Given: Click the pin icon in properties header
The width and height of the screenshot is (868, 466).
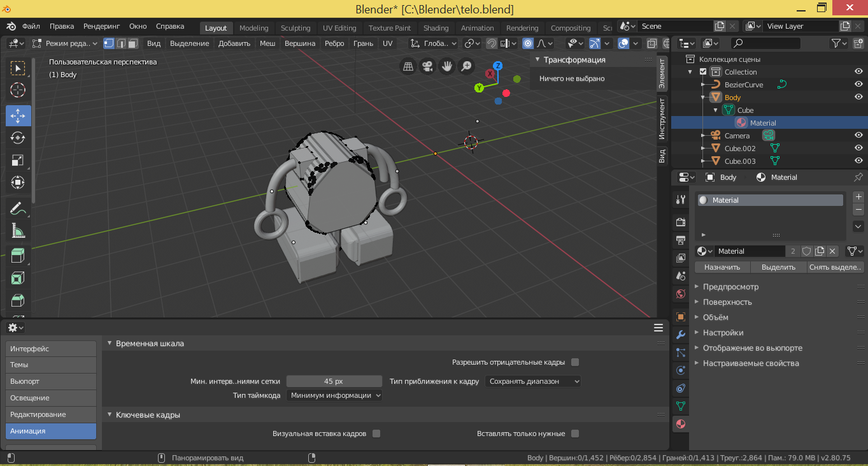Looking at the screenshot, I should click(x=858, y=177).
